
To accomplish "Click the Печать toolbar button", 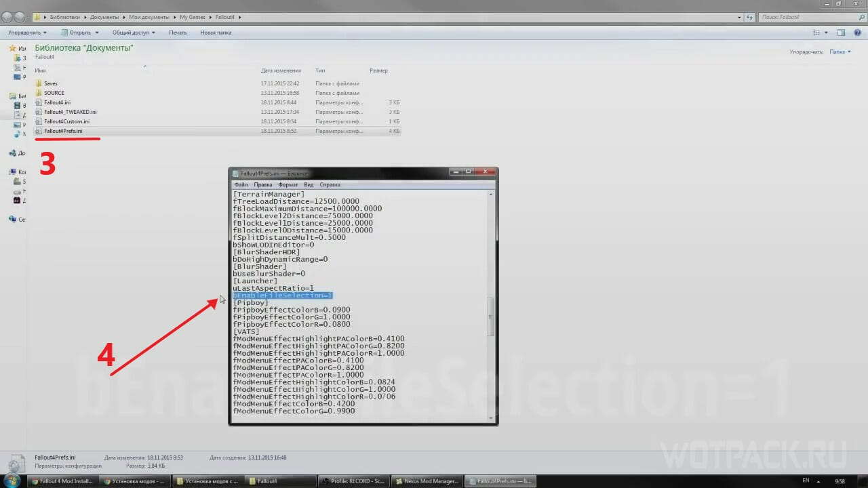I will click(178, 33).
